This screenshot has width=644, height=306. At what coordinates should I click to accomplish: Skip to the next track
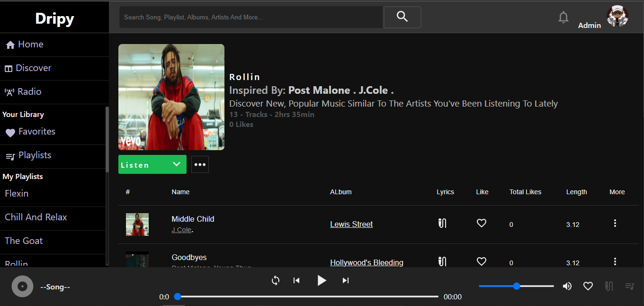(x=346, y=280)
